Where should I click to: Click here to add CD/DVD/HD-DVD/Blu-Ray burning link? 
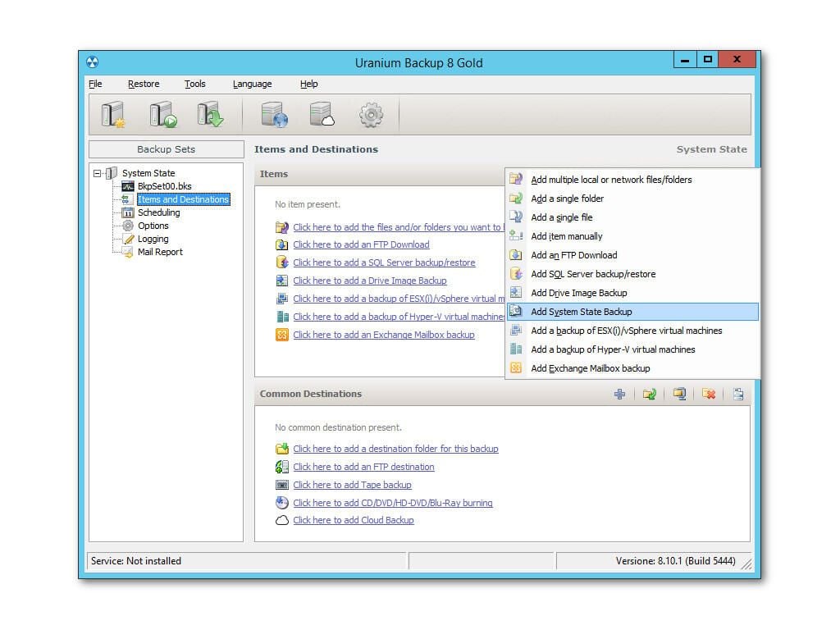(x=393, y=503)
